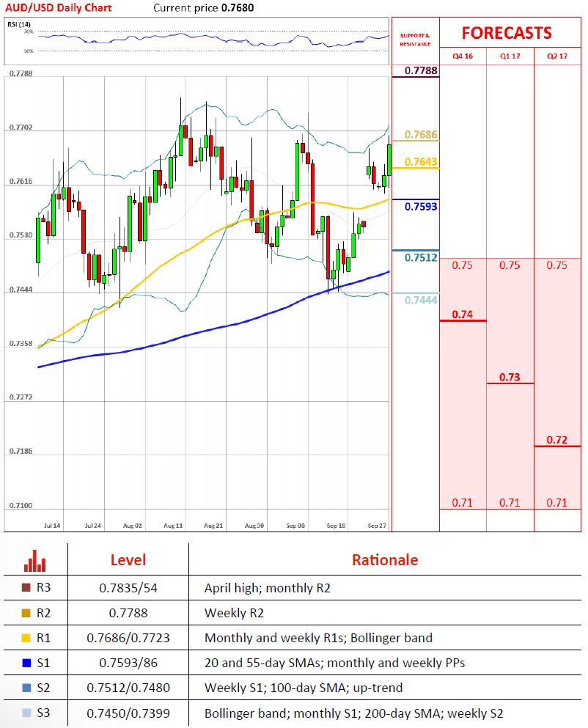The image size is (588, 728).
Task: Click the 'Jul 14' date axis label
Action: coord(52,526)
